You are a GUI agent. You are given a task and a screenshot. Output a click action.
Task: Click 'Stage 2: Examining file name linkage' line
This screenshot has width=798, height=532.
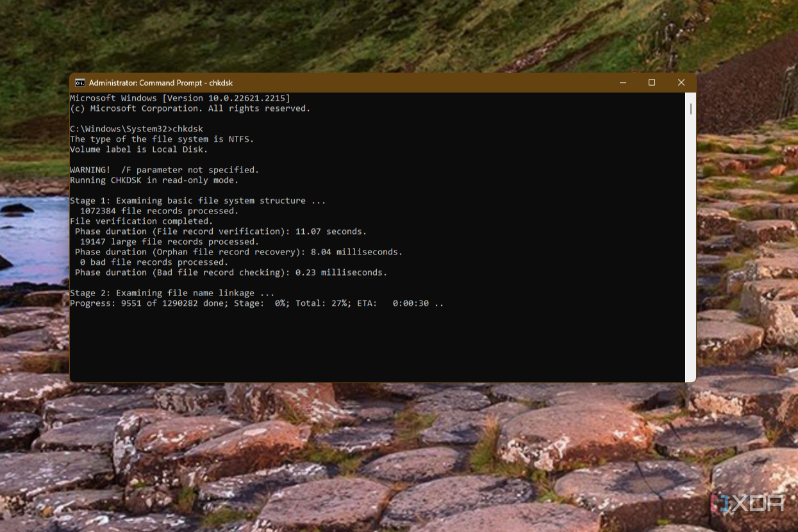point(172,293)
